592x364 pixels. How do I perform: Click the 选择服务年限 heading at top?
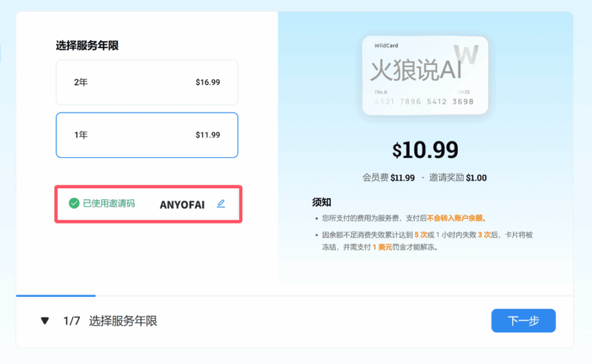coord(87,46)
